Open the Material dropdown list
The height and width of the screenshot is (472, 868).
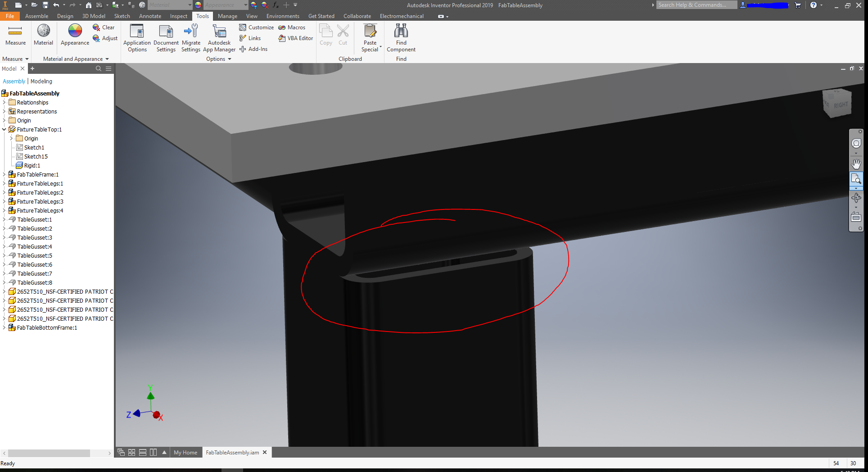pos(190,5)
